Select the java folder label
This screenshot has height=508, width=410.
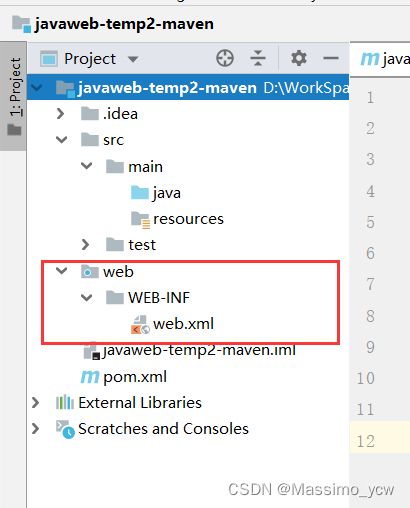pos(167,193)
